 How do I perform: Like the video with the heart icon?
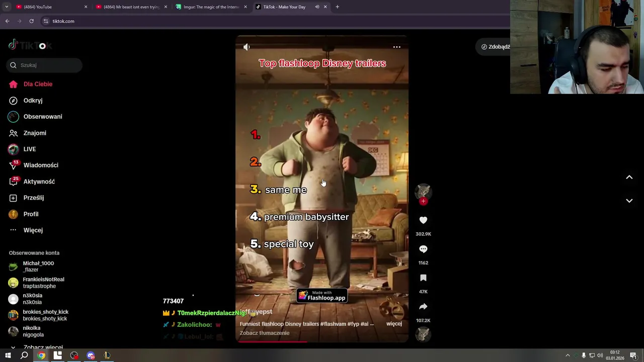coord(423,220)
